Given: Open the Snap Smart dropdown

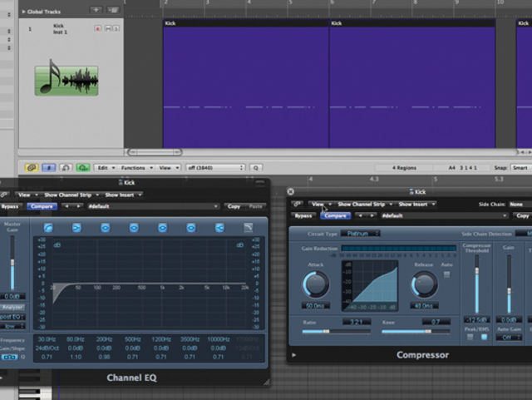Looking at the screenshot, I should pos(521,168).
